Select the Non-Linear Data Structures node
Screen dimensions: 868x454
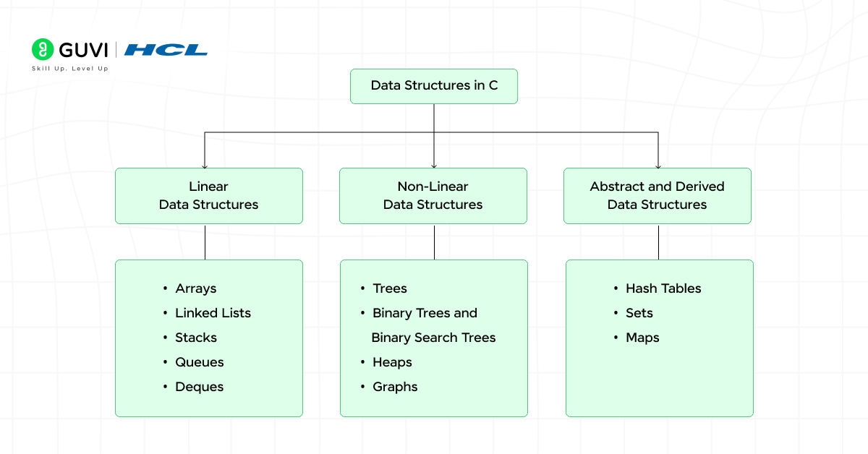(x=433, y=196)
